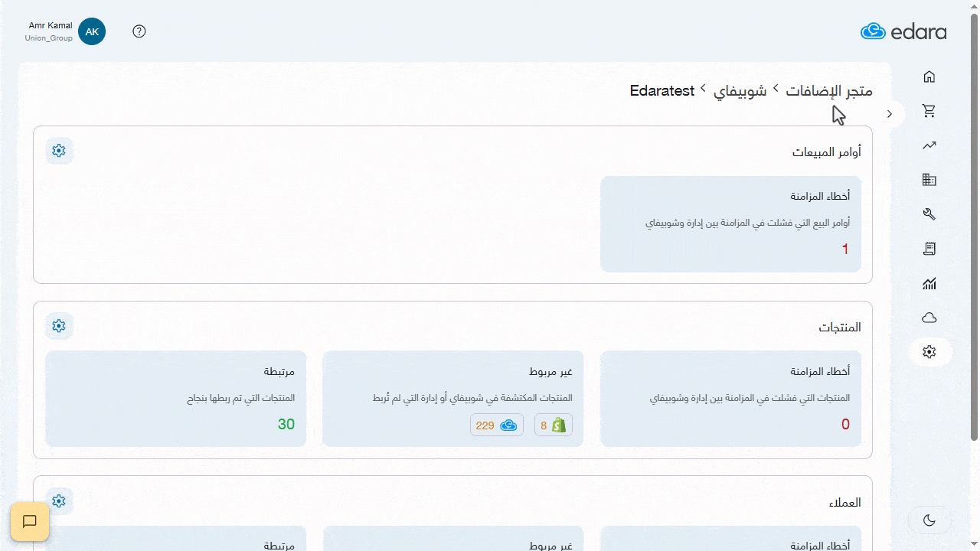Open products مرتبطة card showing 30

[x=176, y=399]
